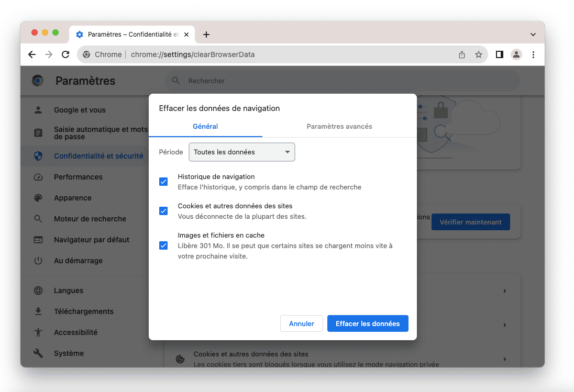Expand the Cookies et autres données row arrow

click(x=505, y=359)
